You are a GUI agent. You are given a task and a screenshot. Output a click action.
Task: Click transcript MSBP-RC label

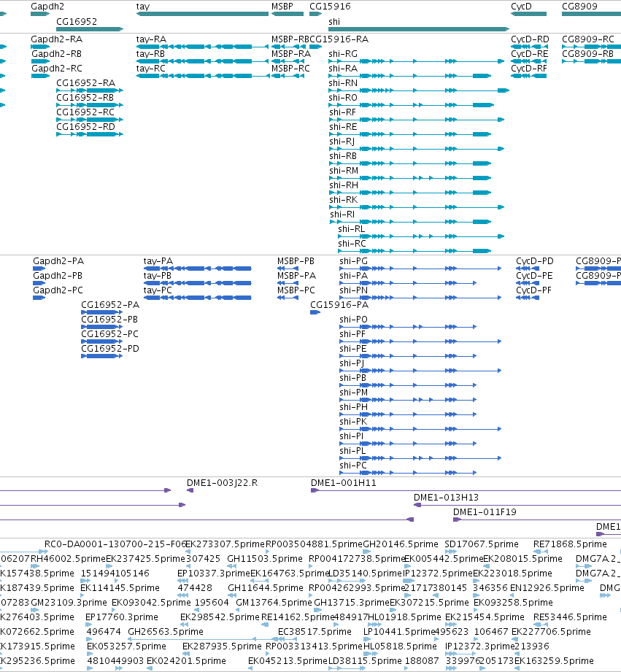pyautogui.click(x=290, y=68)
